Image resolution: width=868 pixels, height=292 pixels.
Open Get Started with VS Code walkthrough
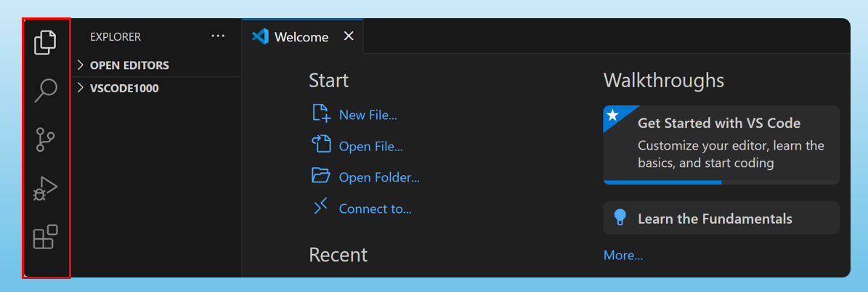click(x=721, y=145)
